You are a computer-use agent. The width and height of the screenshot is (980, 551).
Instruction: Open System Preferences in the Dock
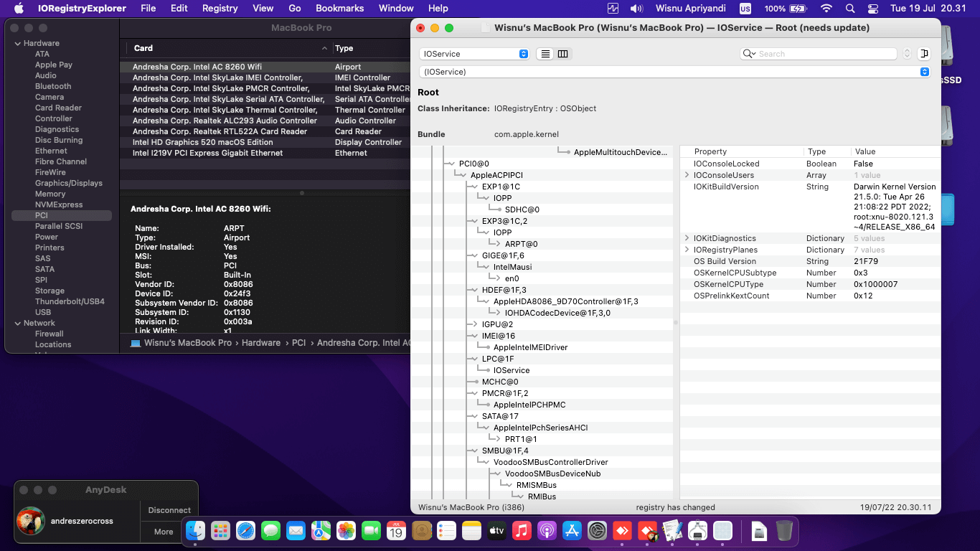(x=597, y=531)
